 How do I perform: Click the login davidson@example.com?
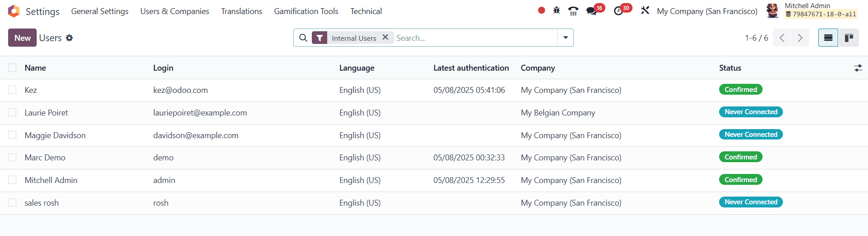[x=196, y=135]
